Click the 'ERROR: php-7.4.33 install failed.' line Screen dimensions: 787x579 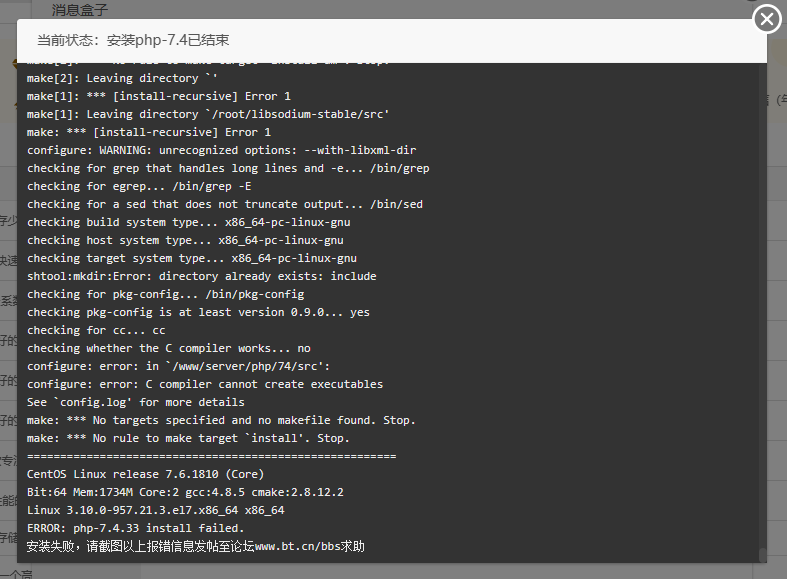click(x=136, y=528)
